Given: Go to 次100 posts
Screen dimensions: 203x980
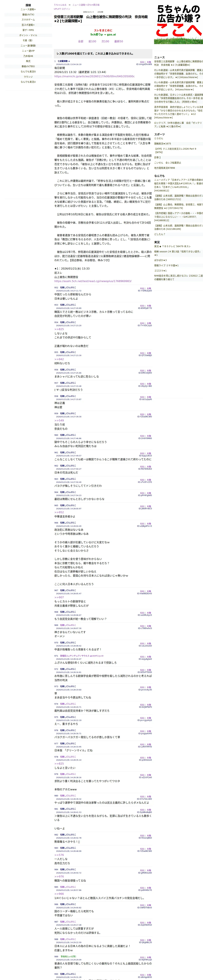Looking at the screenshot, I should click(x=105, y=41).
